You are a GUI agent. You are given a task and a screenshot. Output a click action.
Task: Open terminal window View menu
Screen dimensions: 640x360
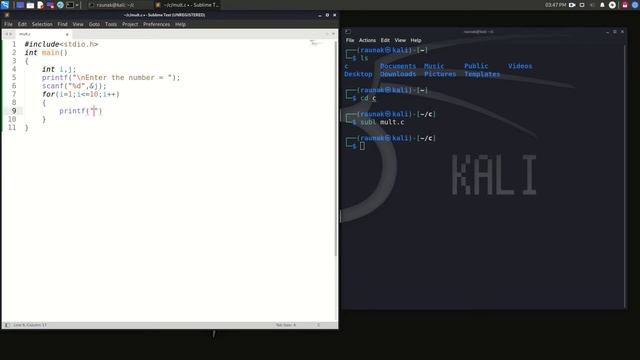(x=400, y=40)
